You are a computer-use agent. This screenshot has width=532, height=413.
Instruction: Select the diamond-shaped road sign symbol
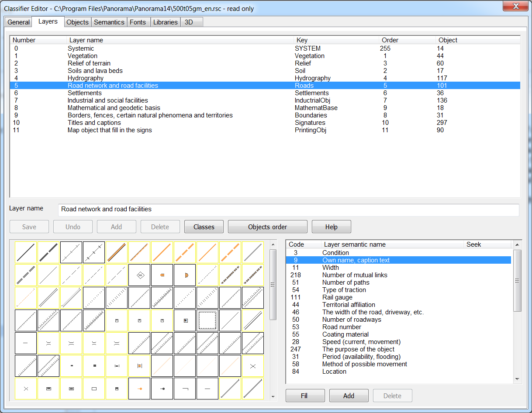pos(140,275)
